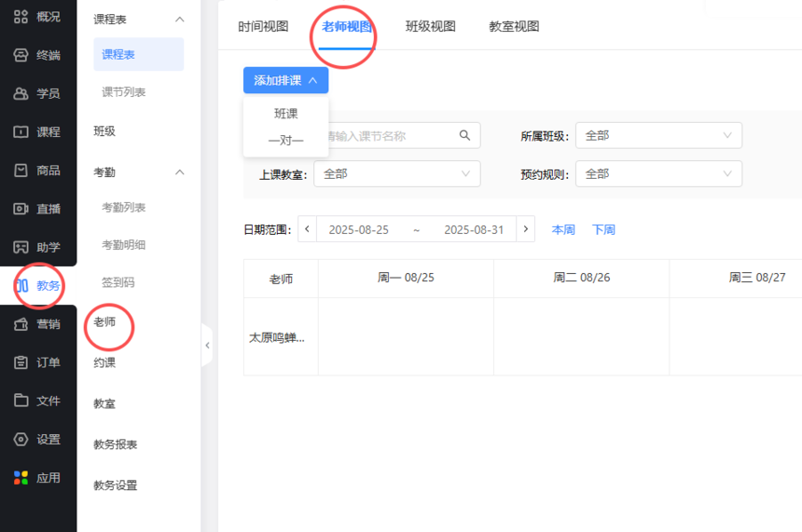The height and width of the screenshot is (532, 802).
Task: Click the 终端 terminal icon
Action: (x=21, y=55)
